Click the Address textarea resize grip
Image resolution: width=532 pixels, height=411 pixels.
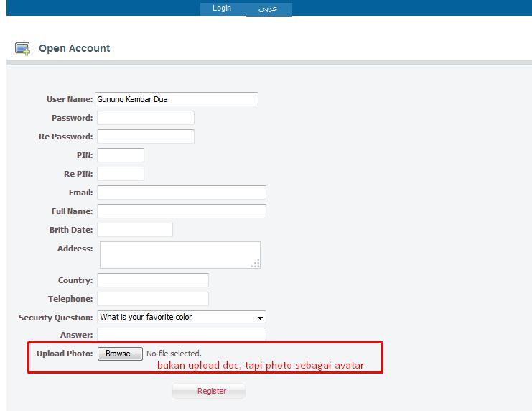(256, 264)
